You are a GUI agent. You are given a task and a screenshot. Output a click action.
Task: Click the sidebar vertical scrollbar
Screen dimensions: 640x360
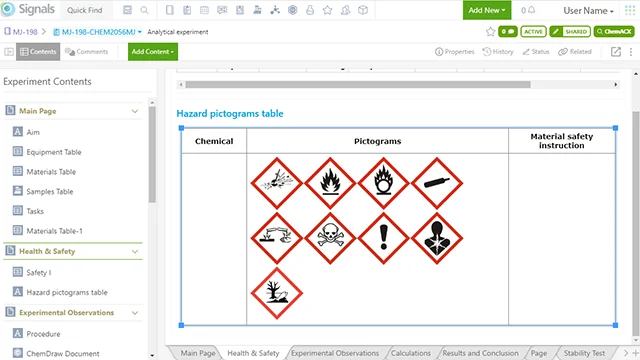[x=152, y=154]
